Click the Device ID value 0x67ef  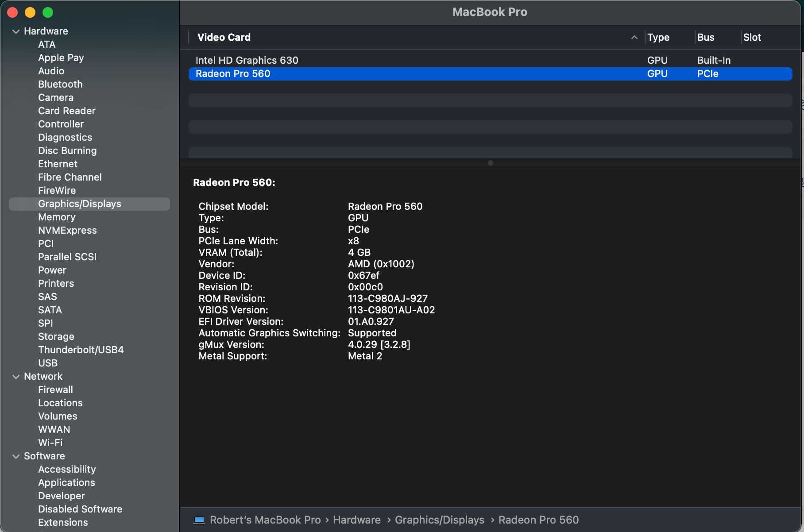point(363,276)
